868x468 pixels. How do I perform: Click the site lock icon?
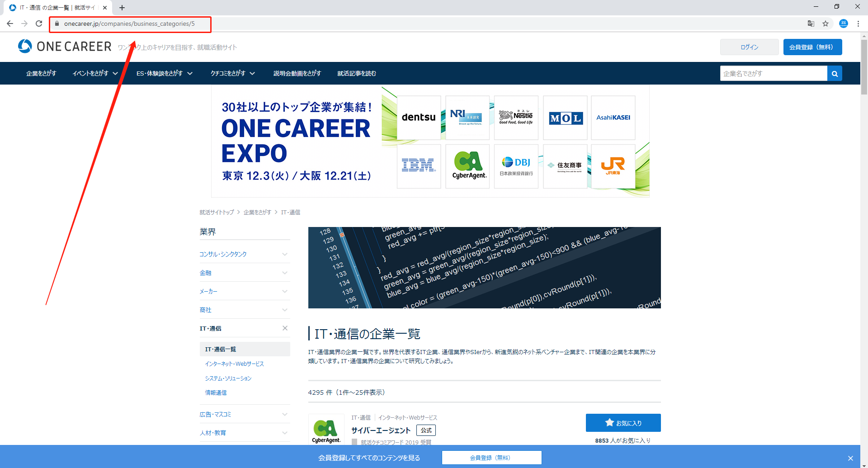click(x=57, y=24)
